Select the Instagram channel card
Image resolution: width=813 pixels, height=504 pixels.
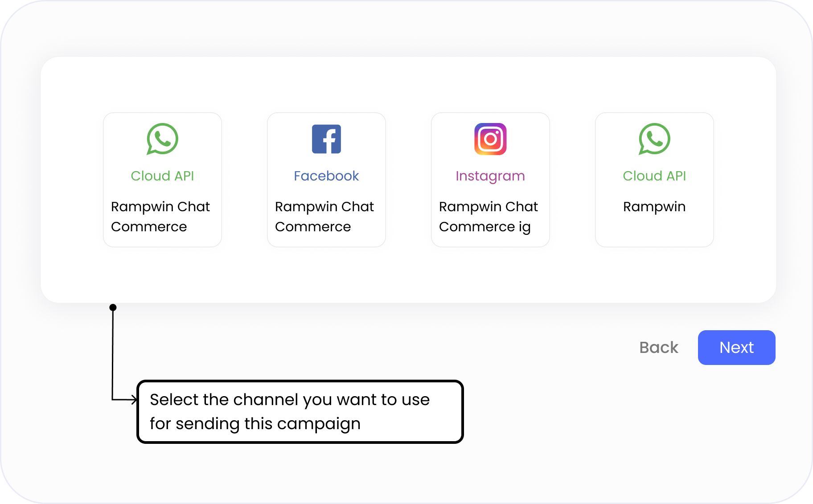point(490,180)
